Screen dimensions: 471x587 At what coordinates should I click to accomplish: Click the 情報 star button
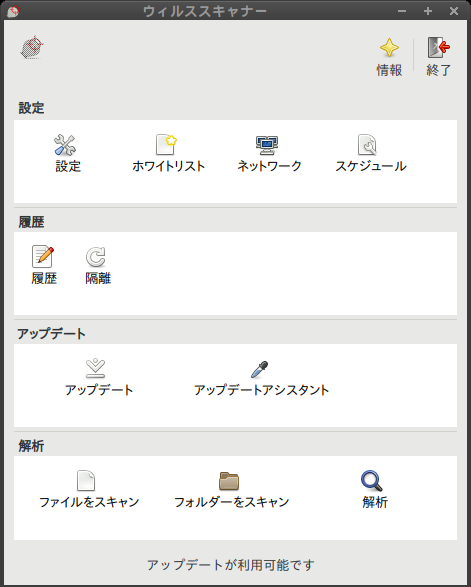point(389,57)
